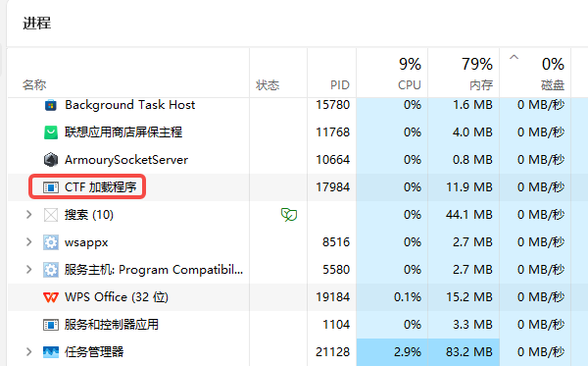
Task: Select the 服务和控制器应用 process name
Action: tap(112, 325)
